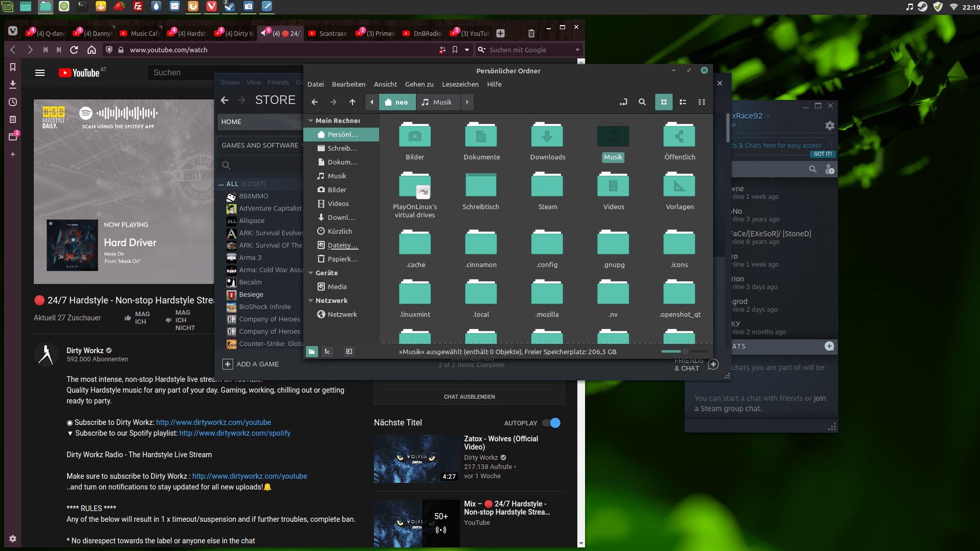Screen dimensions: 980x551
Task: Select Papierkorb in file manager sidebar
Action: coord(342,259)
